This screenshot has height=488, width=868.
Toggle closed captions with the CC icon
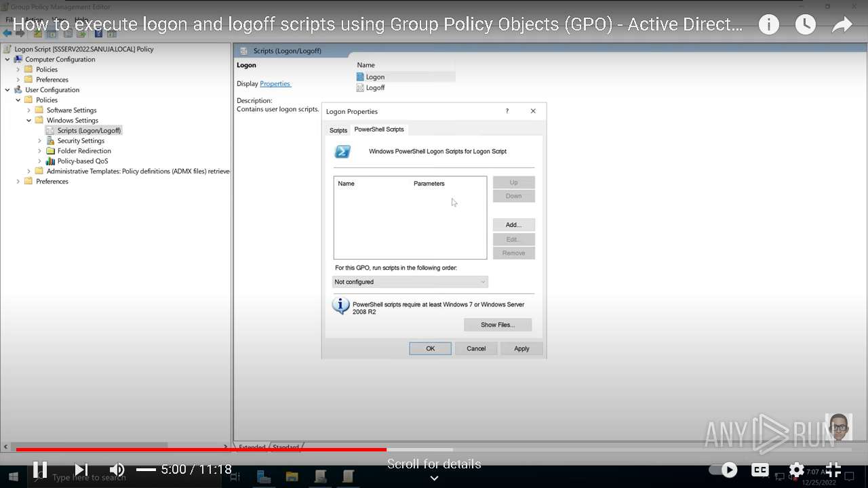tap(760, 469)
